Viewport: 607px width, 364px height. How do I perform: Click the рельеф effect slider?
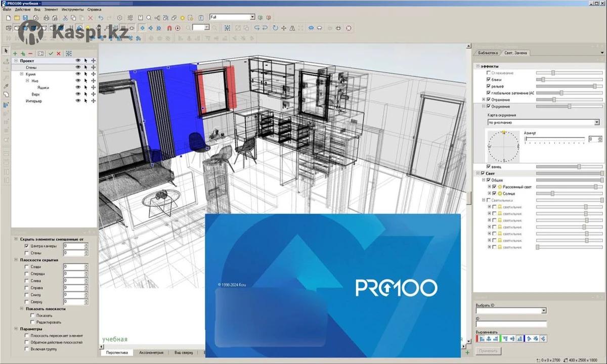tap(569, 86)
